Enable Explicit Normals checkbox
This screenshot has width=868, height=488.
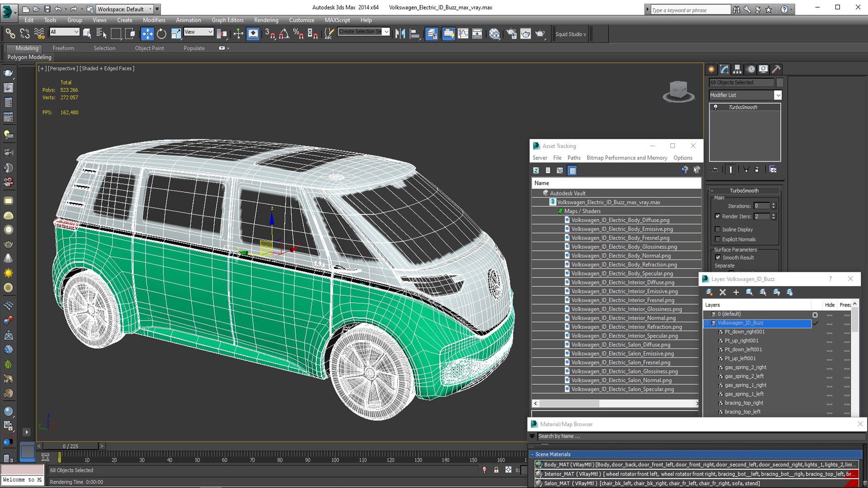717,239
